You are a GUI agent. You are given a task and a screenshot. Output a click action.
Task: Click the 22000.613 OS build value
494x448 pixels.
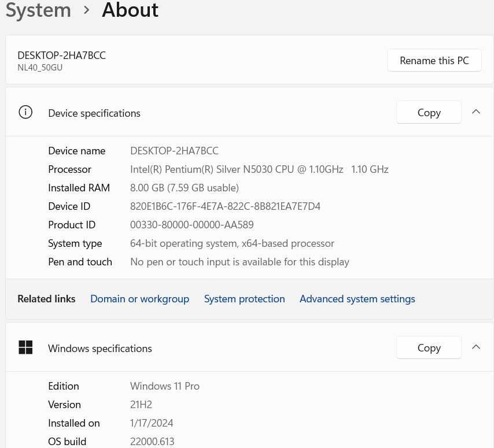152,442
